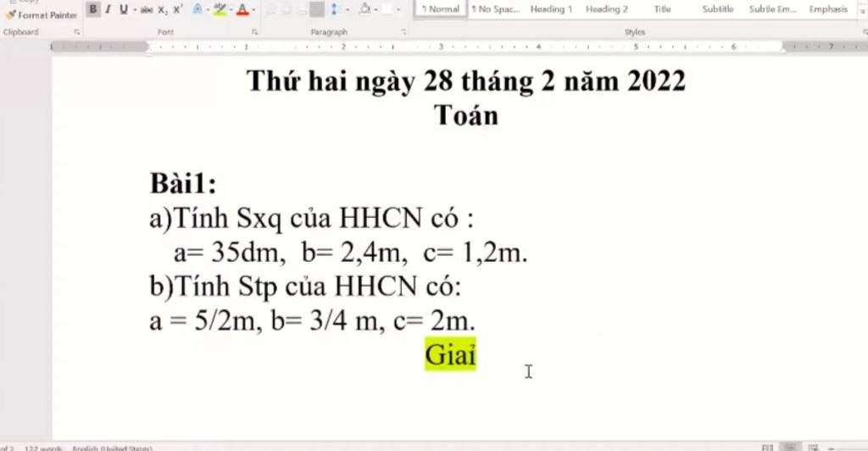This screenshot has width=868, height=451.
Task: Click line "a = 5/2m, b= 3/4 m, c= 2m."
Action: [312, 320]
